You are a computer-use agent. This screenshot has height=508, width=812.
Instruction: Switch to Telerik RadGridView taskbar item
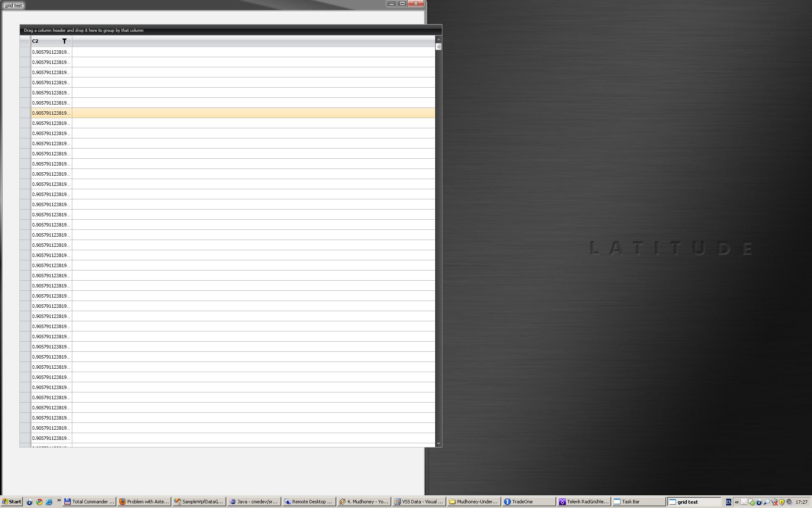click(584, 502)
